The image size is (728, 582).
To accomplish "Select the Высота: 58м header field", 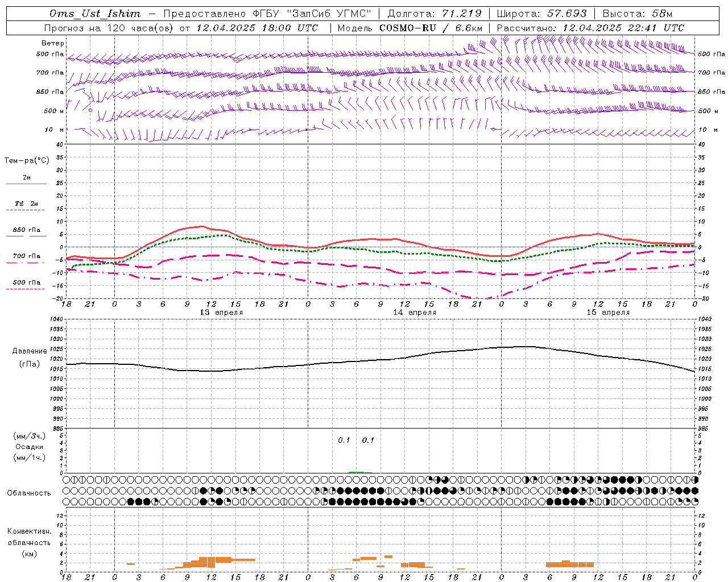I will [x=638, y=14].
